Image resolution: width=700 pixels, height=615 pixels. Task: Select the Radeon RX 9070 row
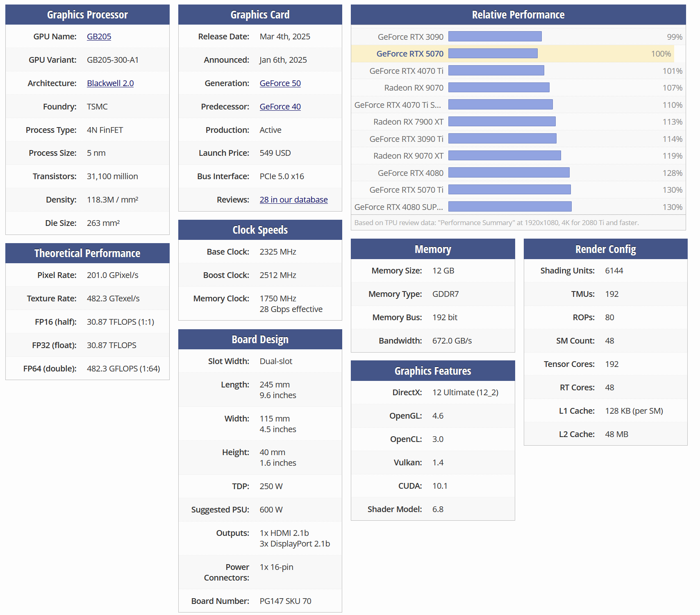point(518,88)
